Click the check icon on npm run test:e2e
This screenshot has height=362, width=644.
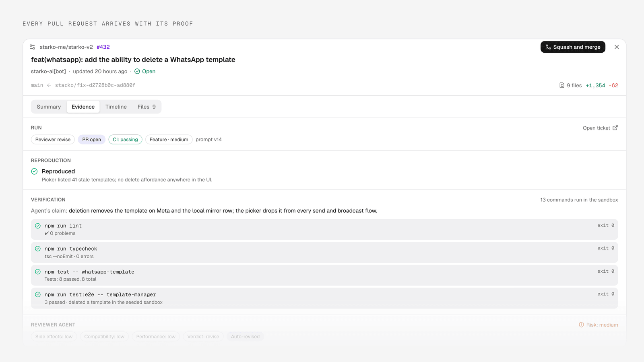coord(38,294)
